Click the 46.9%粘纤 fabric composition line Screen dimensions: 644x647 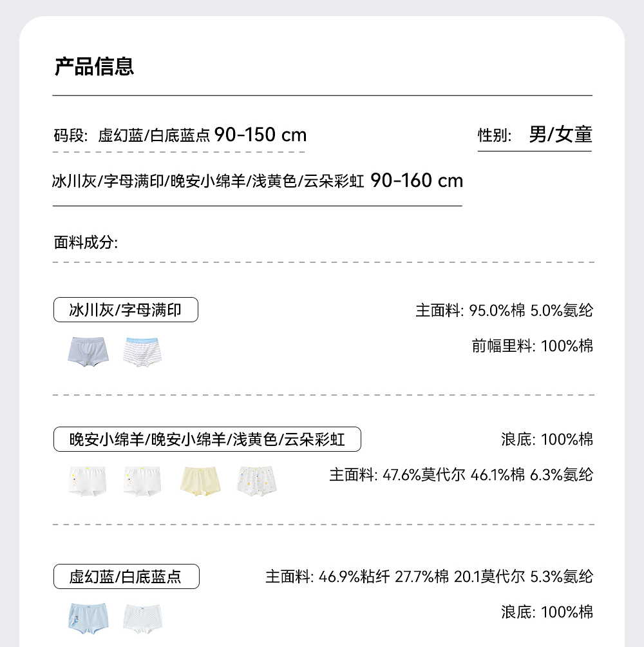coord(429,576)
